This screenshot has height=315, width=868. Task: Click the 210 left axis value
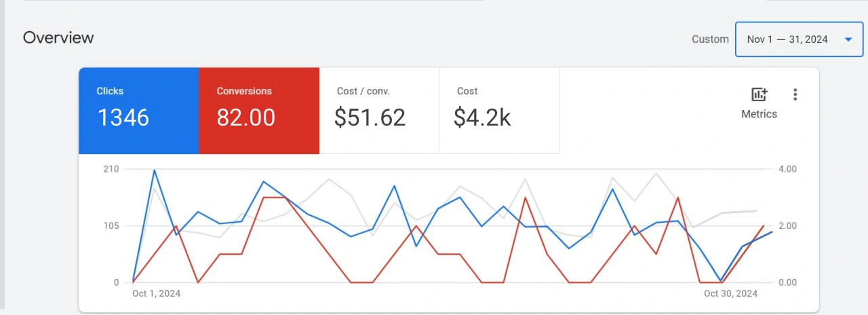coord(111,168)
